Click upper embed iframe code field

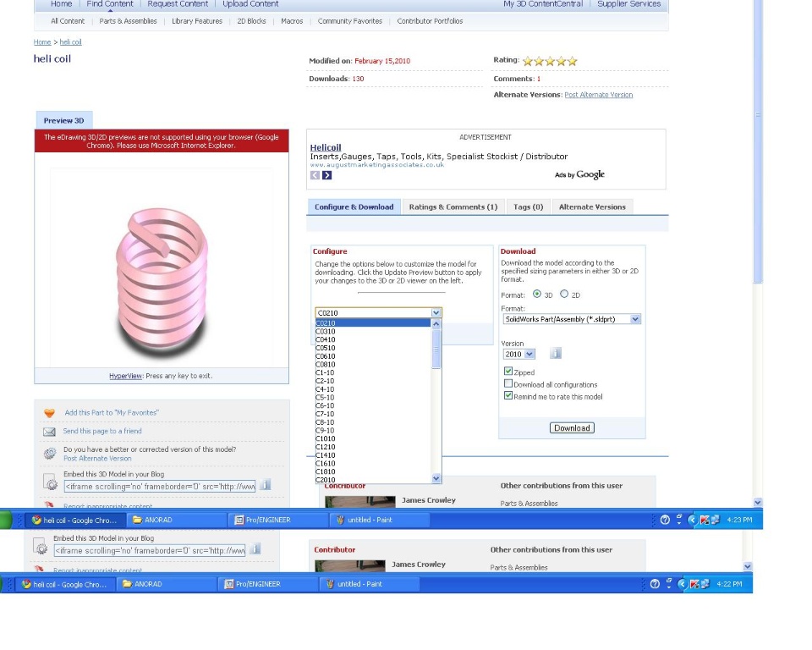point(160,486)
